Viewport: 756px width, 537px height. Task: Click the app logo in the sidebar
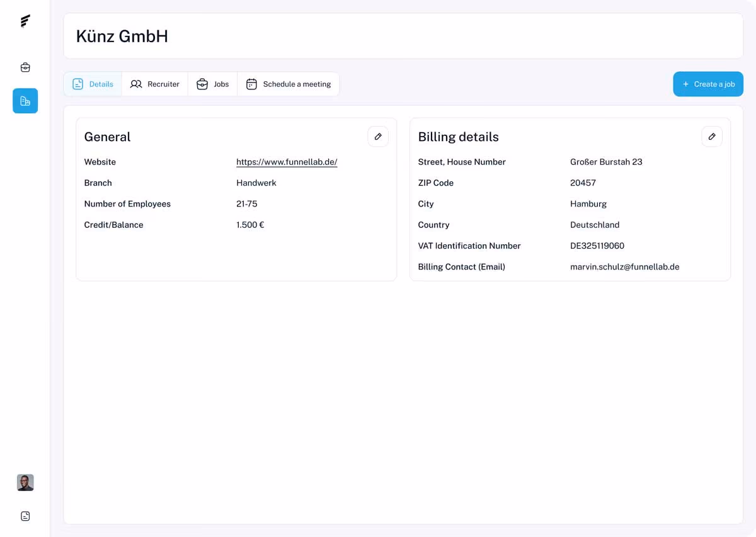(x=25, y=21)
